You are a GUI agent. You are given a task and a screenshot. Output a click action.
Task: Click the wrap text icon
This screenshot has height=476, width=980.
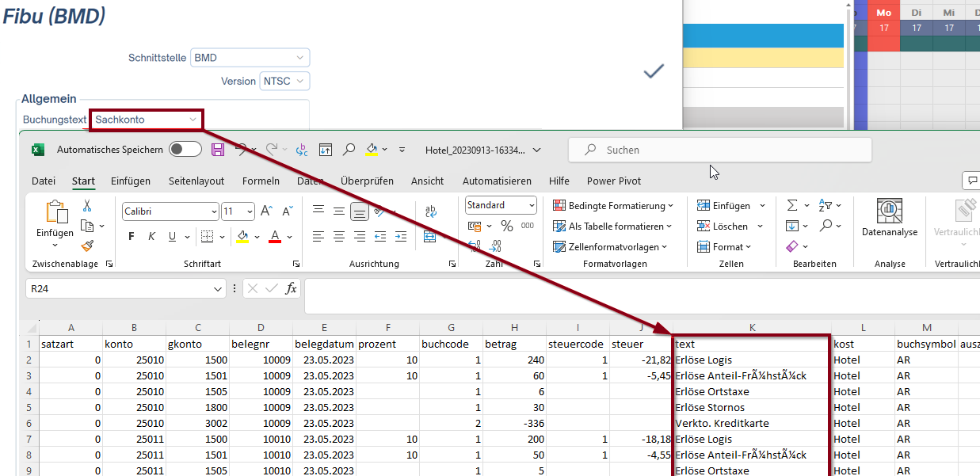pos(431,211)
